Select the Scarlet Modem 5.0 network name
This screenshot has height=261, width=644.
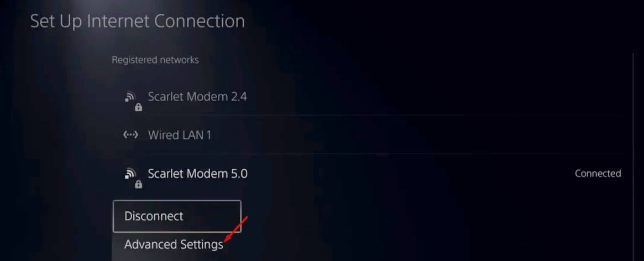(x=197, y=174)
